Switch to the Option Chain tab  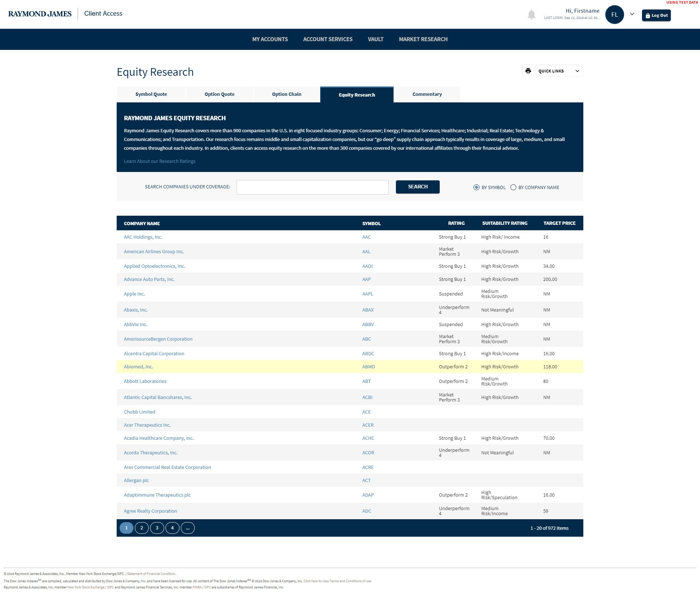[x=287, y=94]
